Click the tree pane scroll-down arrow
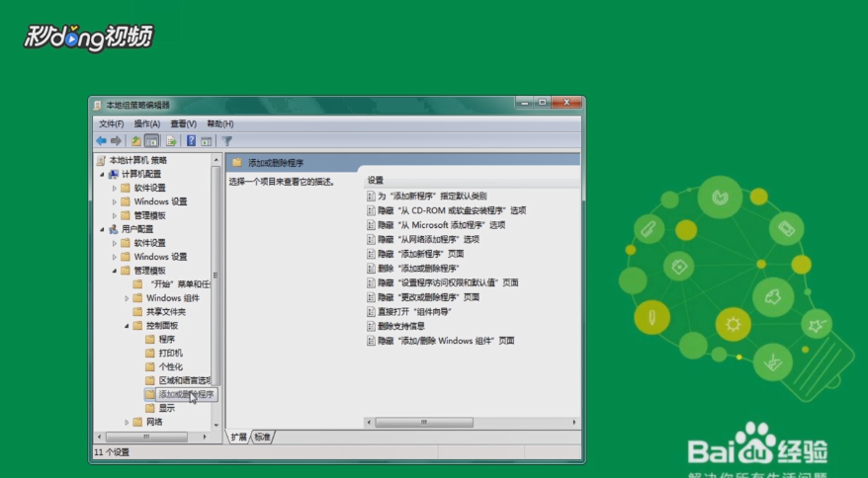This screenshot has height=478, width=868. point(216,425)
